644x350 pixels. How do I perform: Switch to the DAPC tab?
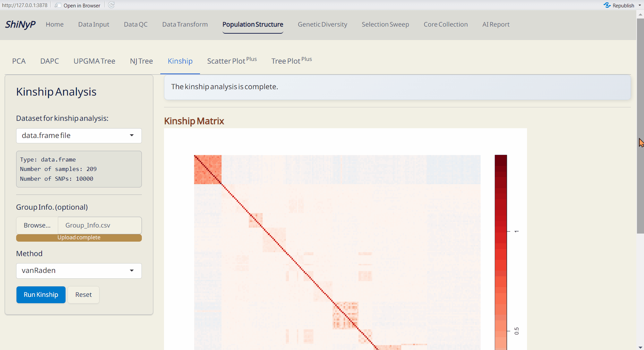tap(50, 61)
